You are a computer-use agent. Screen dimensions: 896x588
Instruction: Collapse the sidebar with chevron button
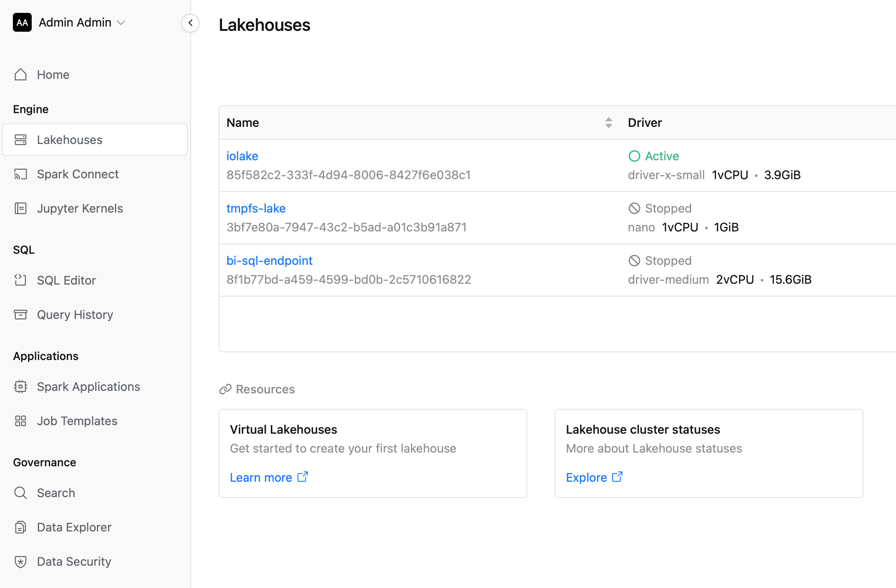(x=190, y=23)
